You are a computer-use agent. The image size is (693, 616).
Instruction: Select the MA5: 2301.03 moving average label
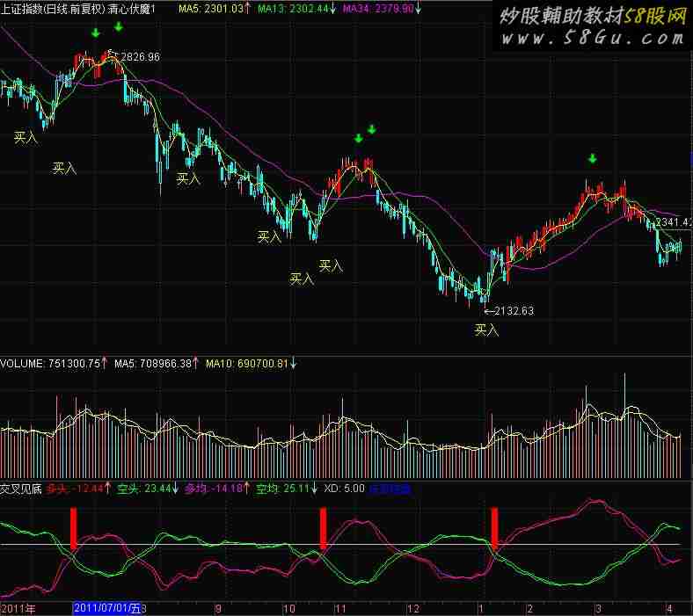point(211,8)
